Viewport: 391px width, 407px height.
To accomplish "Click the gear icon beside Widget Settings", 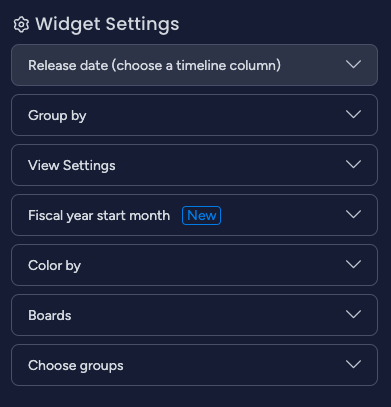I will 21,25.
